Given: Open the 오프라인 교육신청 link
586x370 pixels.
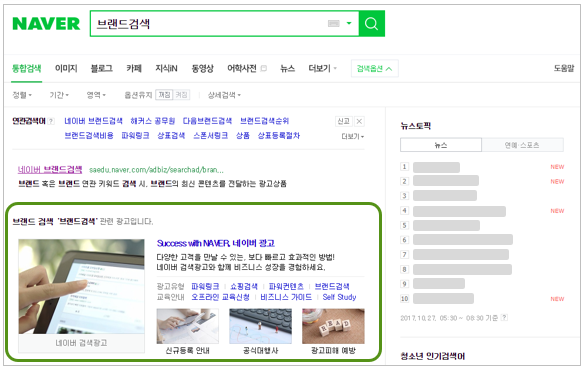Looking at the screenshot, I should [x=220, y=297].
